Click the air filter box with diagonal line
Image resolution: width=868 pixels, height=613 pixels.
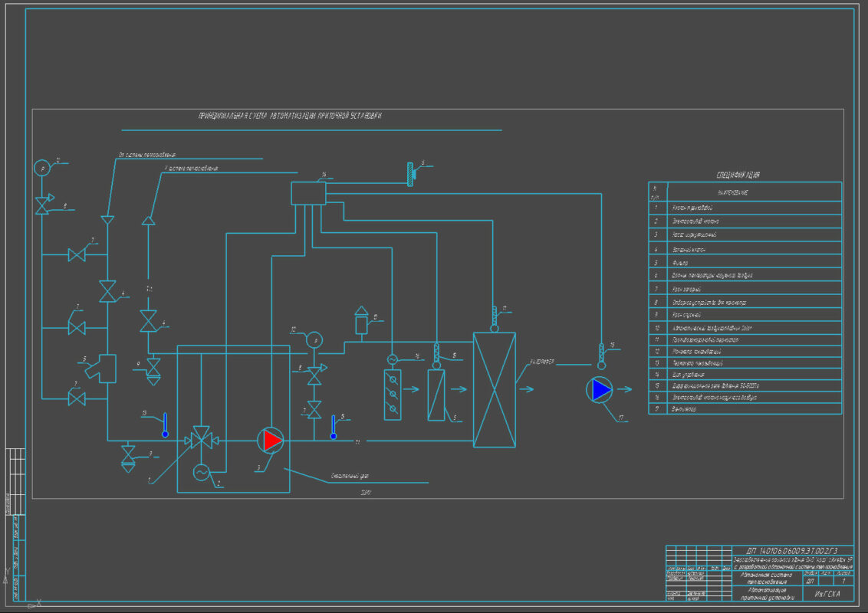[x=436, y=395]
